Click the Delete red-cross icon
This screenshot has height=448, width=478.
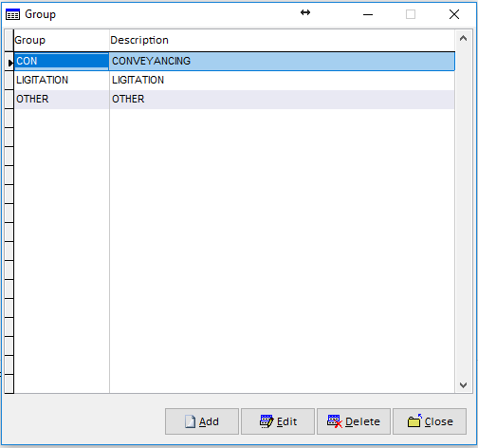[335, 421]
